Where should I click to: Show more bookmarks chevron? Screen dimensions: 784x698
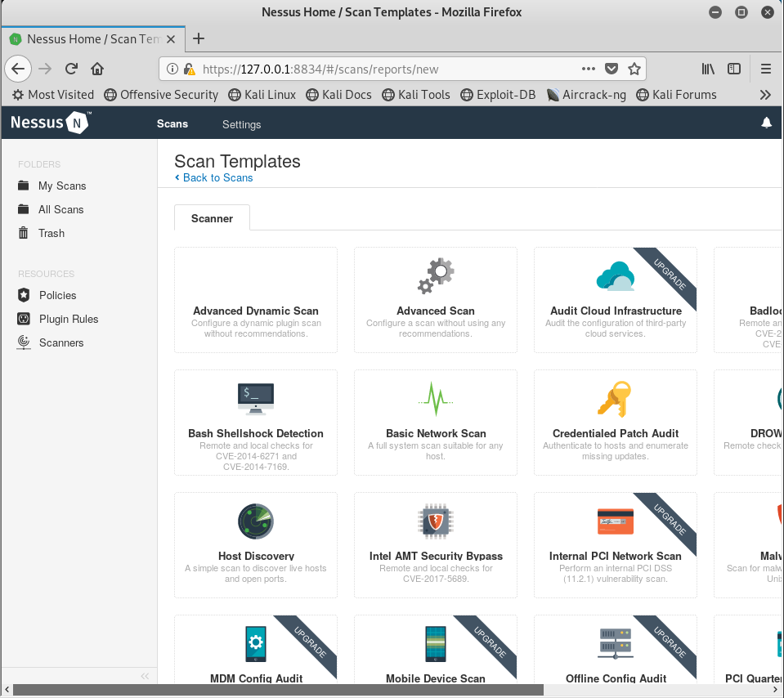click(765, 95)
